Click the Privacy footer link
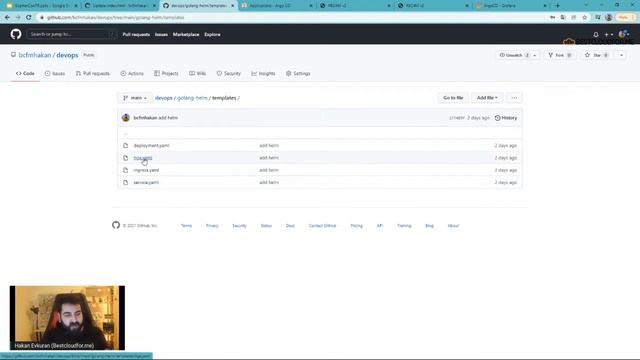Screen dimensions: 640x360 (x=212, y=226)
